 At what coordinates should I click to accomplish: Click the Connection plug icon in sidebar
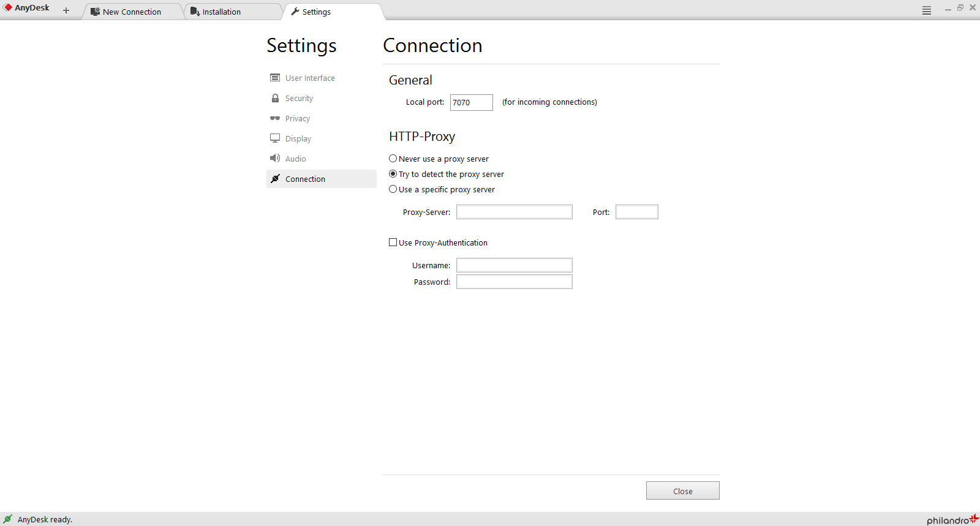[x=275, y=179]
